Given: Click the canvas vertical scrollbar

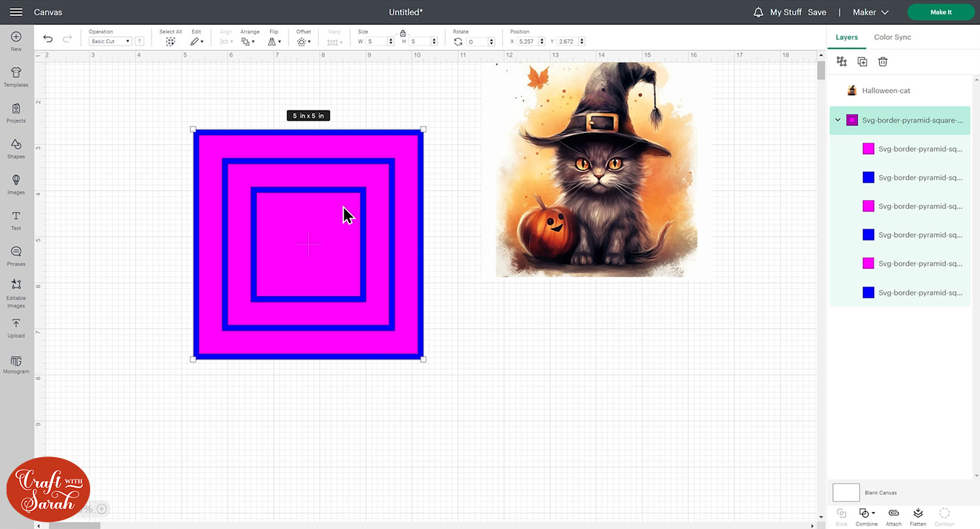Looking at the screenshot, I should (x=821, y=71).
